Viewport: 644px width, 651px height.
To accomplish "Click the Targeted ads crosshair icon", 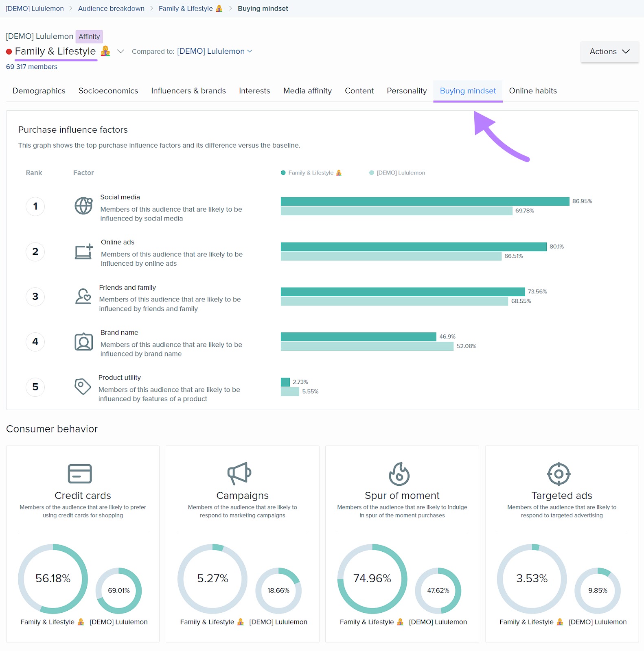I will [x=559, y=474].
